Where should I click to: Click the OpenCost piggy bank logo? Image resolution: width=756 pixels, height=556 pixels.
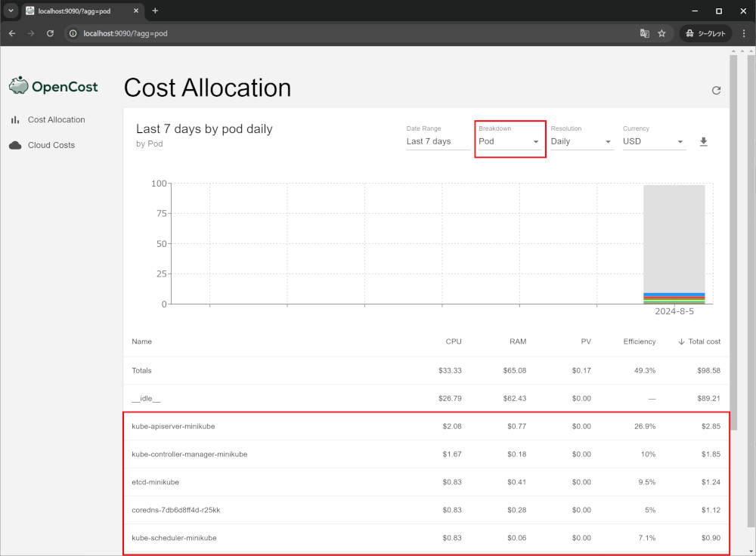(x=19, y=85)
